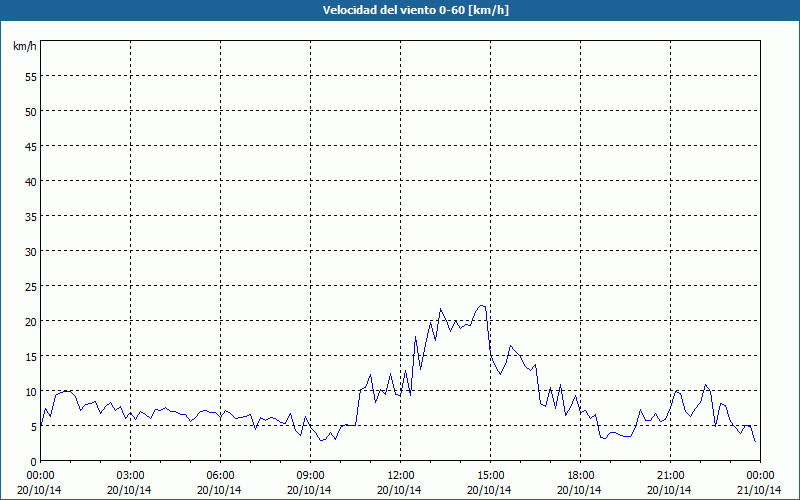Select the y-axis value 45
This screenshot has height=500, width=800.
[31, 147]
